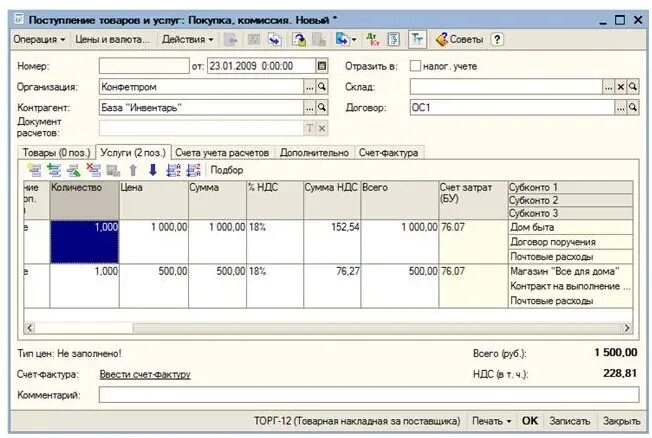The width and height of the screenshot is (652, 438).
Task: Click the document report sheet icon
Action: (393, 40)
